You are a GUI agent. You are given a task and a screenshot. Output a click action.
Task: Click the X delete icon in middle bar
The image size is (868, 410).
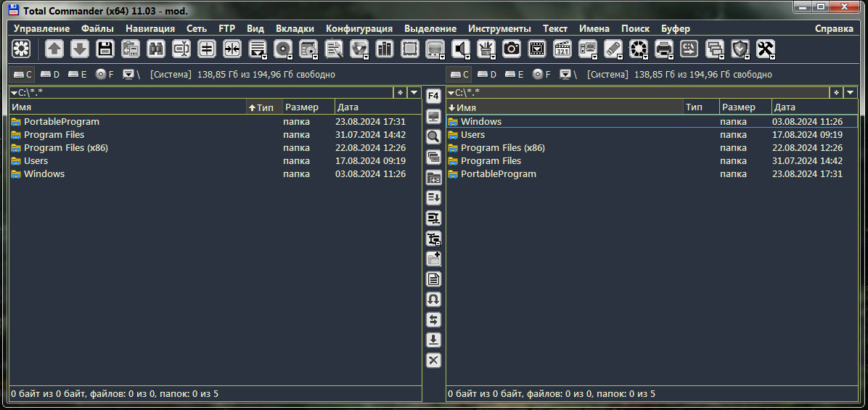pos(433,361)
